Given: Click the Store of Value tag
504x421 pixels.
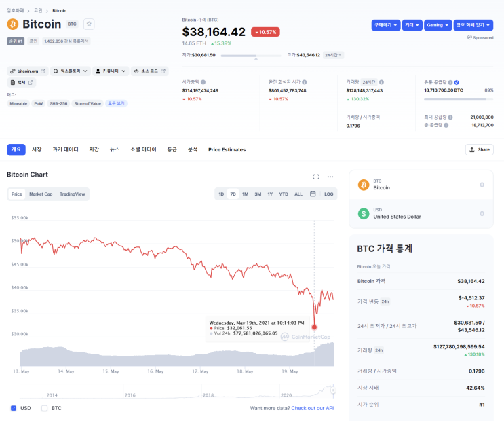Looking at the screenshot, I should pyautogui.click(x=88, y=103).
